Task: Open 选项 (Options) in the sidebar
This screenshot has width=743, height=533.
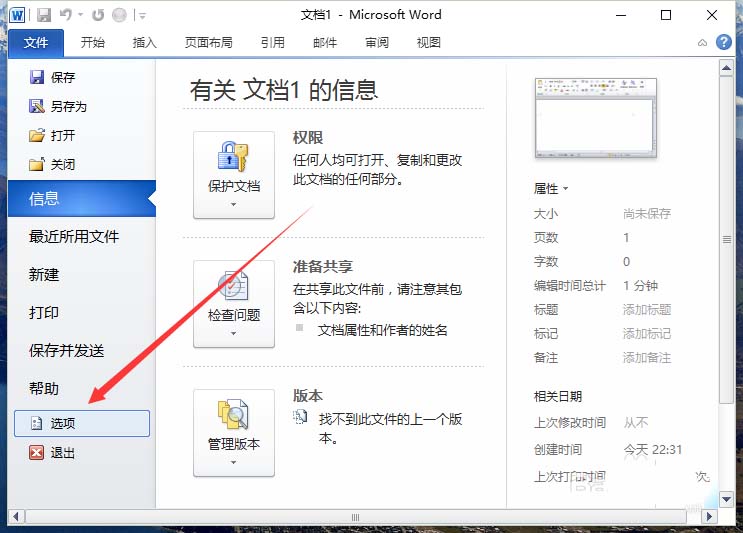Action: (82, 423)
